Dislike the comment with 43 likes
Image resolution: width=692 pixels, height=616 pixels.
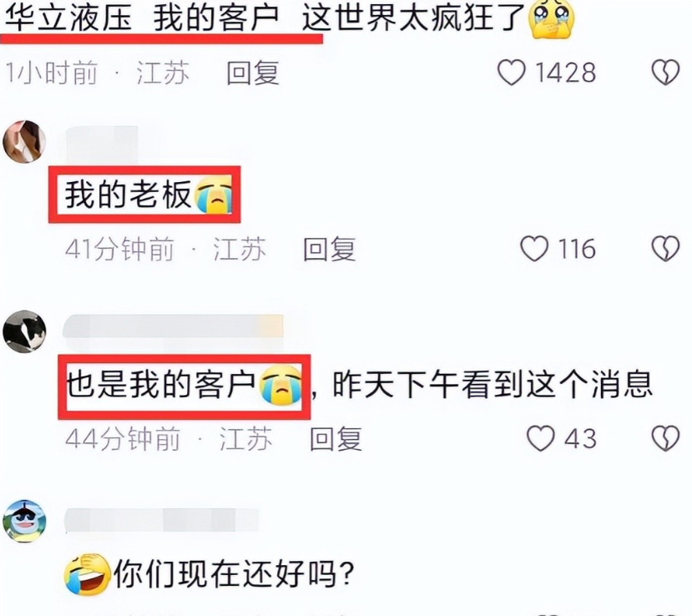665,438
